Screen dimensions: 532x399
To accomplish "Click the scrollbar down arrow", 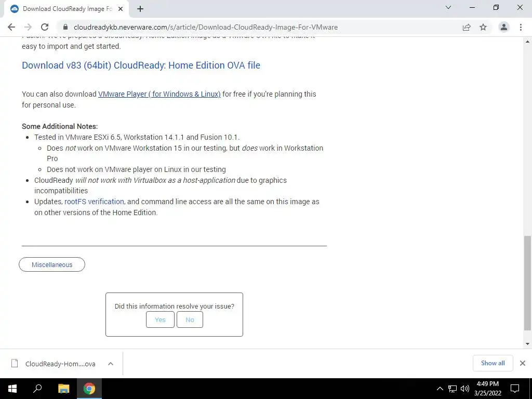I will click(x=527, y=344).
